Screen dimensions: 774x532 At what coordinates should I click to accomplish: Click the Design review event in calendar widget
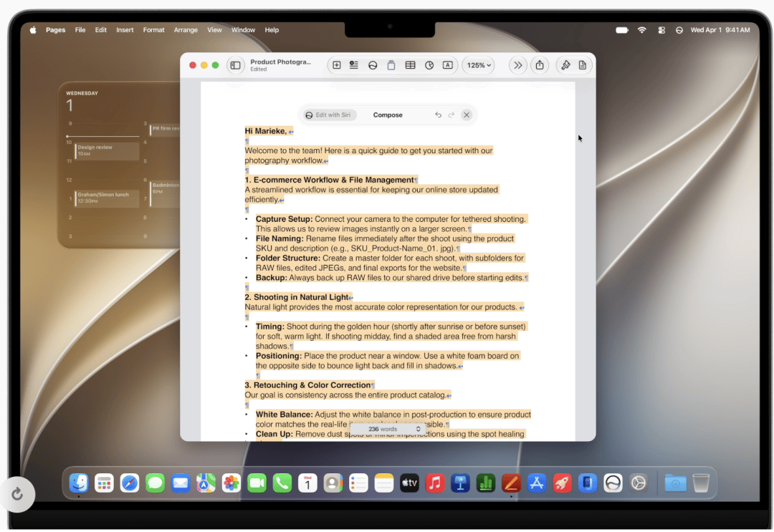click(107, 151)
